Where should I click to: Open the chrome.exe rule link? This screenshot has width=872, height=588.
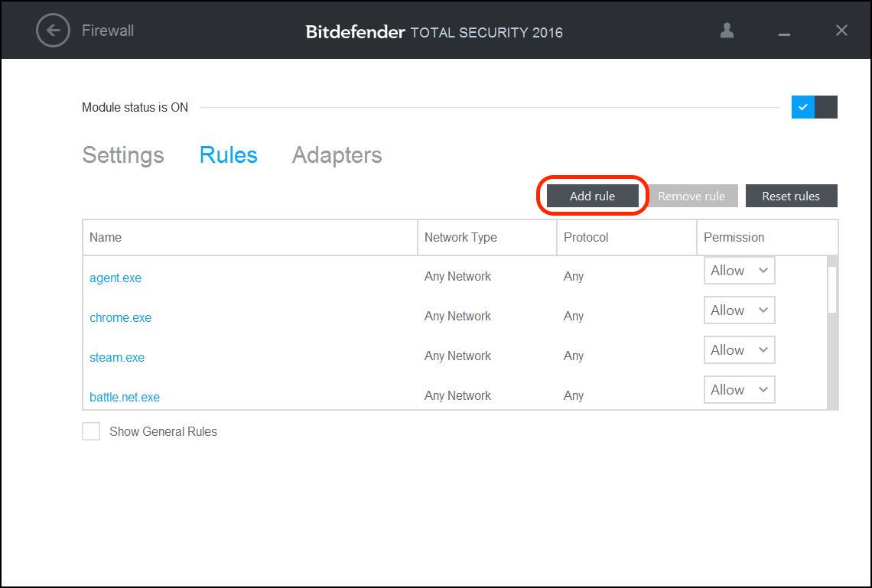click(121, 317)
